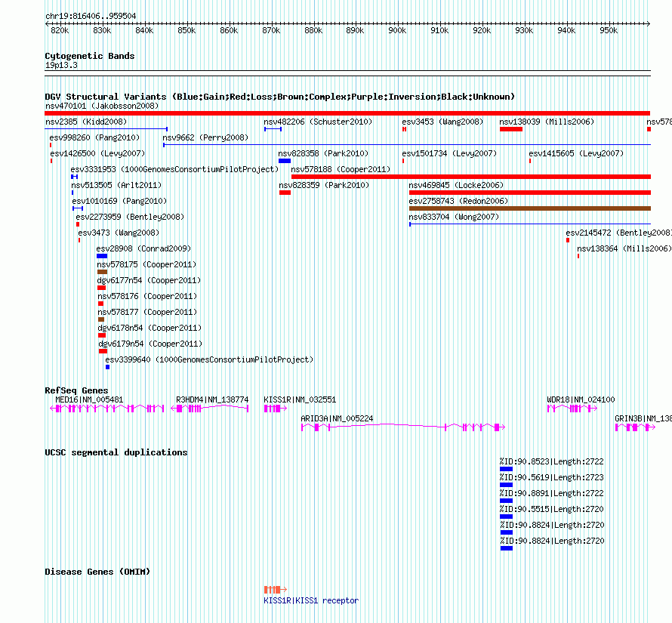Click the orange KISS1R disease gene glyph
Viewport: 672px width, 623px height.
point(276,590)
